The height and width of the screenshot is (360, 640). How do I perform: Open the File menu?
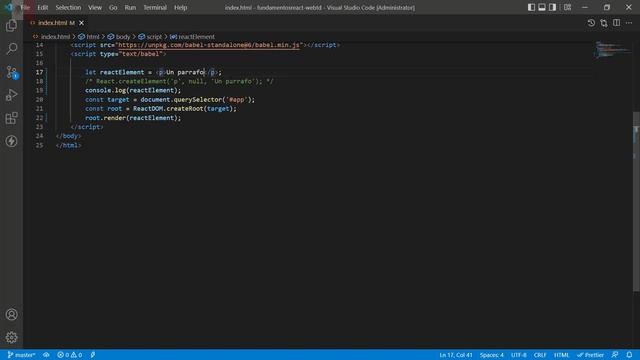pyautogui.click(x=25, y=7)
